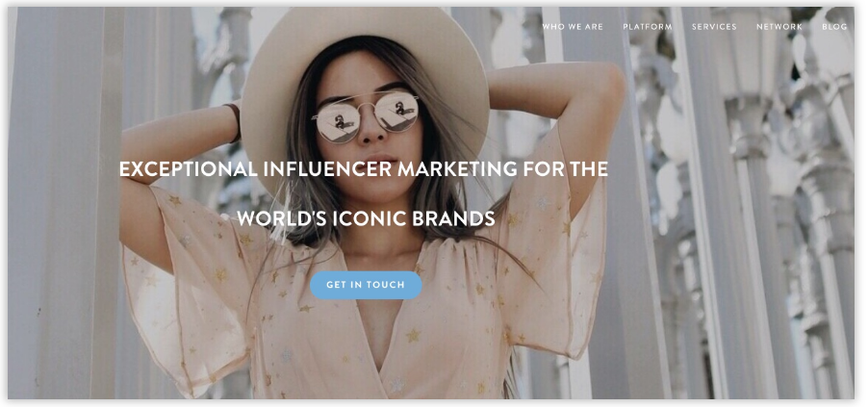Click the blue GET IN TOUCH button
This screenshot has width=868, height=407.
pyautogui.click(x=366, y=285)
